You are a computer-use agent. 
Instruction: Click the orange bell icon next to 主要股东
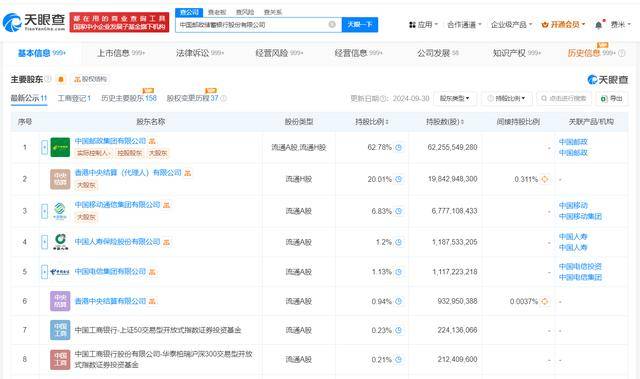click(x=61, y=79)
